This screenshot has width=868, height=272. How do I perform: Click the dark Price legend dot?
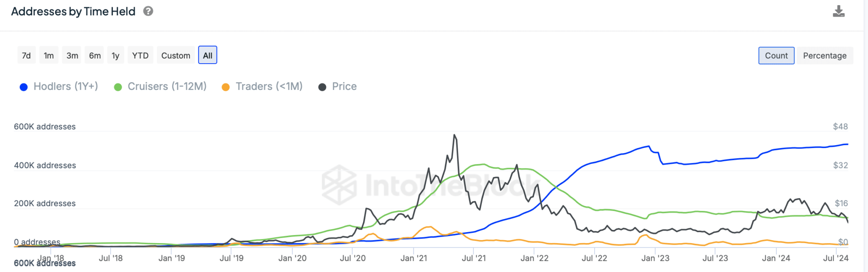(x=323, y=87)
